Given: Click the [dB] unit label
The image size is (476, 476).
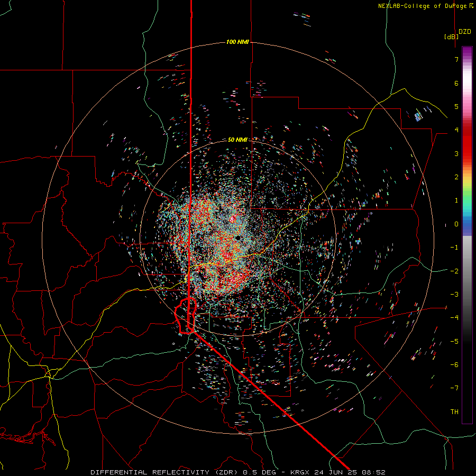Looking at the screenshot, I should click(452, 36).
